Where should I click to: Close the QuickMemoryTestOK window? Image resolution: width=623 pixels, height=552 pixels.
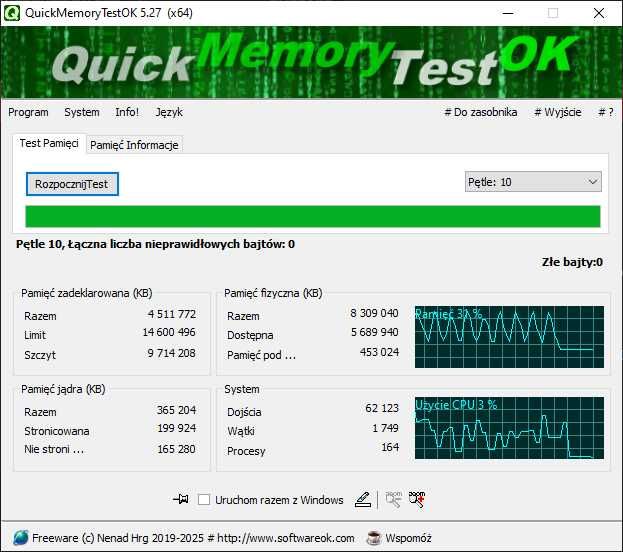click(x=599, y=13)
